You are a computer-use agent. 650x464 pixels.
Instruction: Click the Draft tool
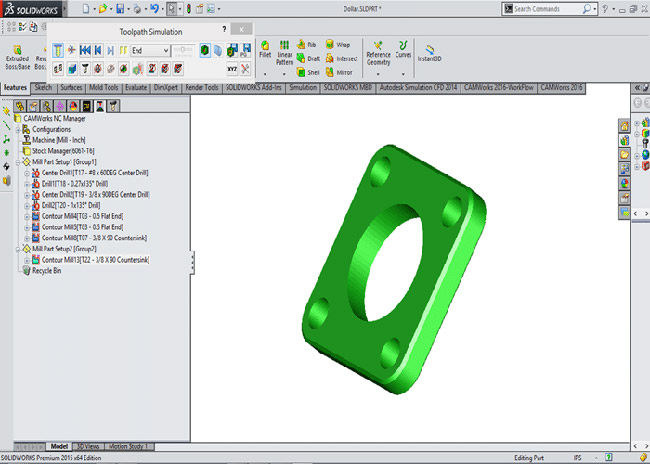click(308, 58)
